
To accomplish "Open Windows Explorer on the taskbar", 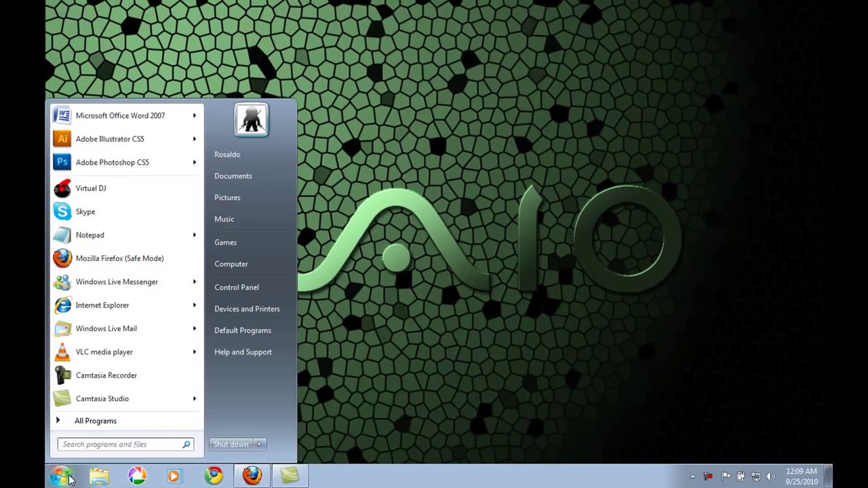I will coord(99,476).
